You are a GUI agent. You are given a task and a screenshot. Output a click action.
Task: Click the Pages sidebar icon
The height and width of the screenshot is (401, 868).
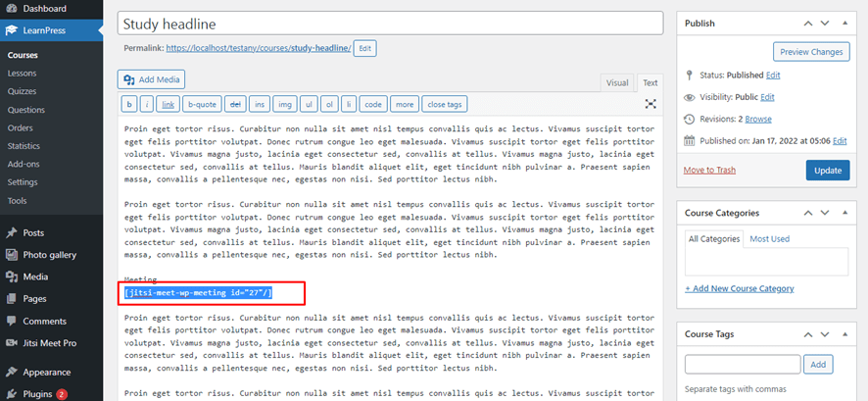click(x=11, y=299)
